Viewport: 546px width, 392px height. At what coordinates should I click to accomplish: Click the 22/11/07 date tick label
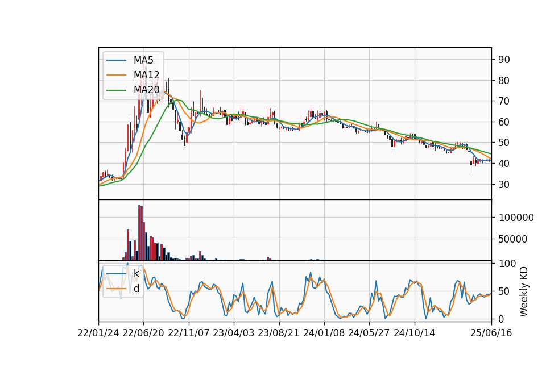point(189,333)
